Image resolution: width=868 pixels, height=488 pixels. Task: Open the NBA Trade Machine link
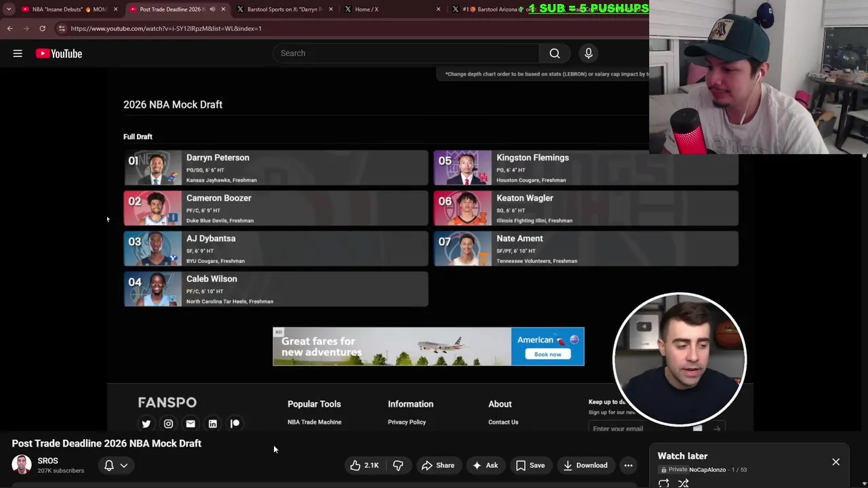(315, 422)
